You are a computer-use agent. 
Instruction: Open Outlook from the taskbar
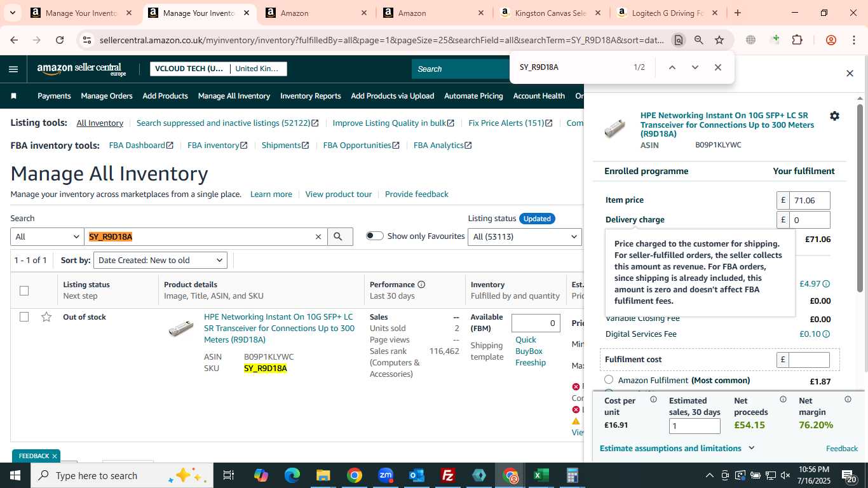point(417,475)
